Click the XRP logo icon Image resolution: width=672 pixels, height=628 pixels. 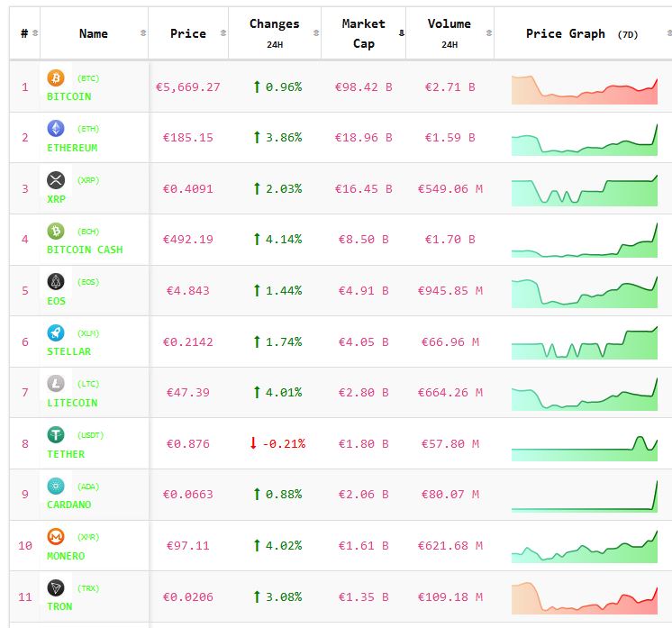click(x=56, y=180)
